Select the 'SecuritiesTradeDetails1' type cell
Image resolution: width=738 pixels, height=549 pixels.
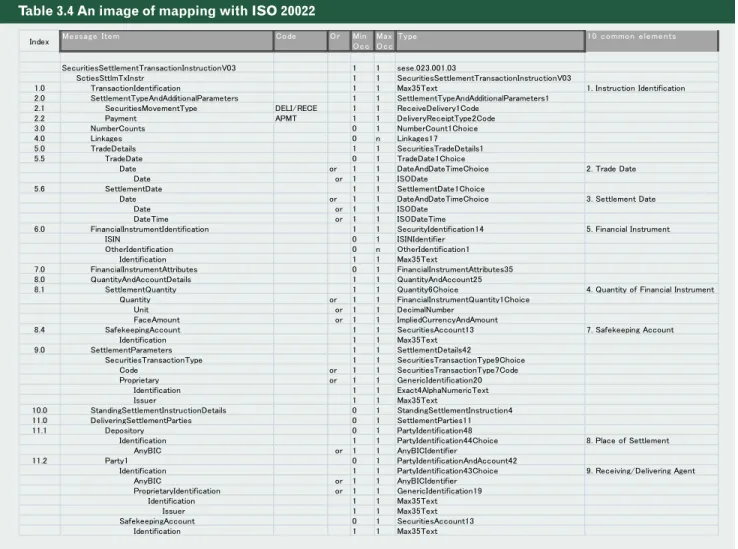[x=440, y=149]
